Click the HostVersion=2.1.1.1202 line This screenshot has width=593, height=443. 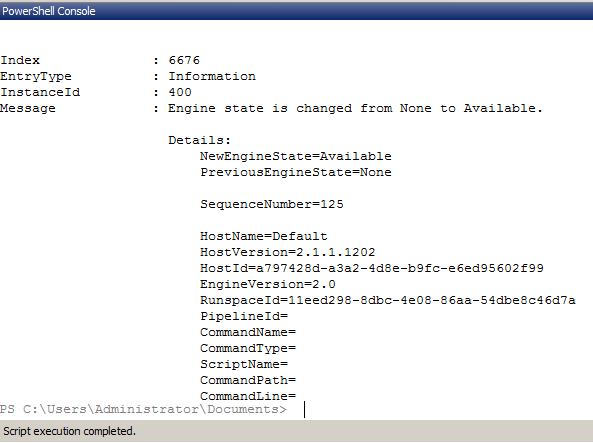(x=287, y=252)
